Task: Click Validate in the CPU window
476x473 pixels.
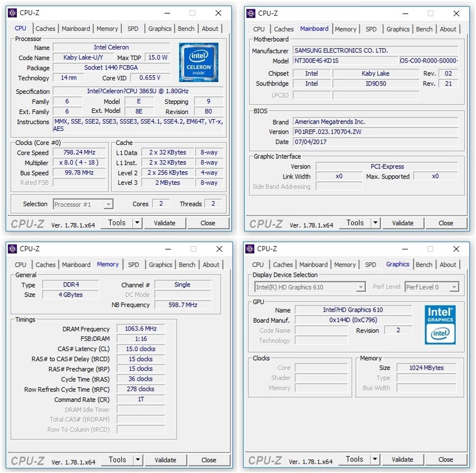Action: (x=164, y=223)
